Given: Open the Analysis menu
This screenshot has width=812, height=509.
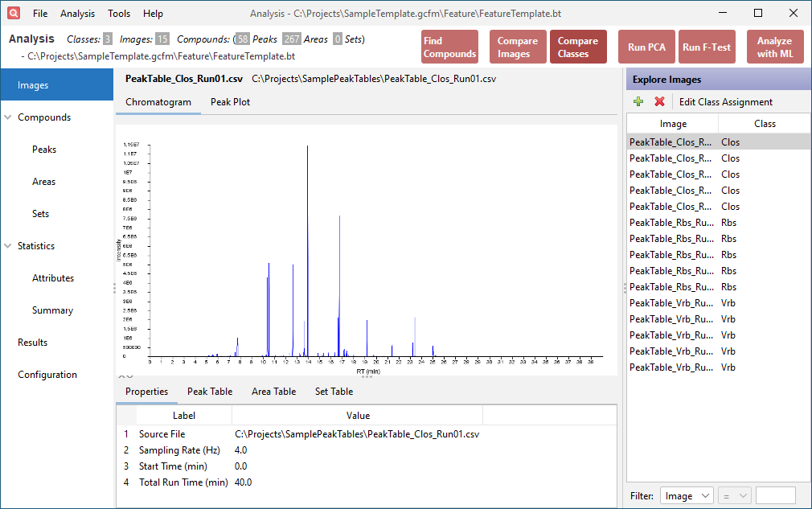Looking at the screenshot, I should 77,13.
